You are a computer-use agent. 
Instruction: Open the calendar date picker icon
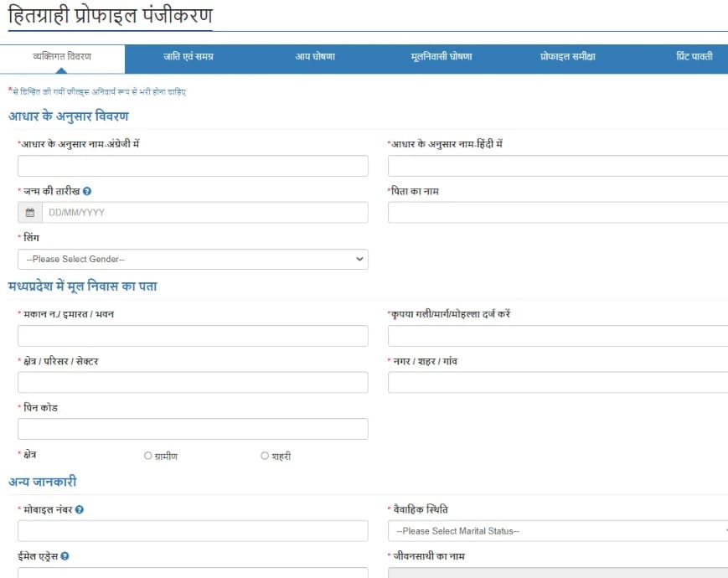(28, 212)
